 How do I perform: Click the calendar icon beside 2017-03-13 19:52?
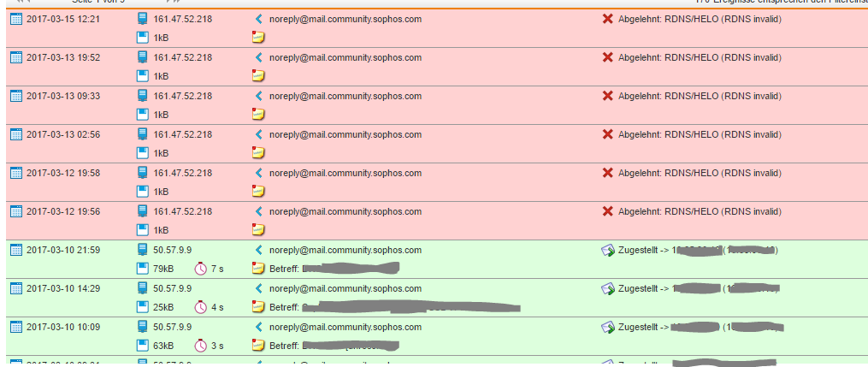[x=16, y=57]
